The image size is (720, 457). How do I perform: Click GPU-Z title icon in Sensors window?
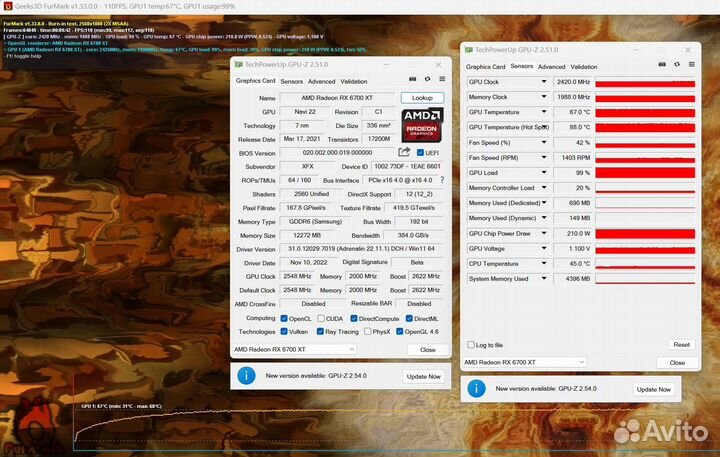point(469,50)
